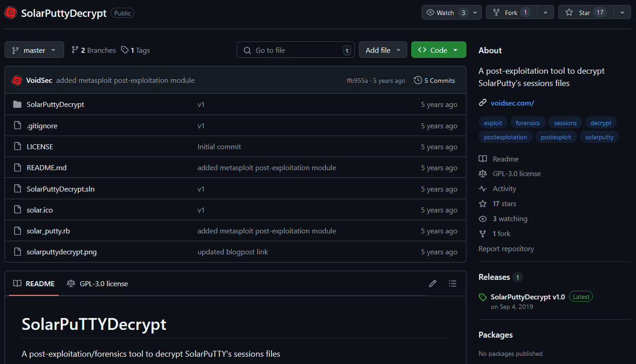Click the file icon beside solarputtydecrypt.png
The height and width of the screenshot is (364, 636).
pos(17,252)
